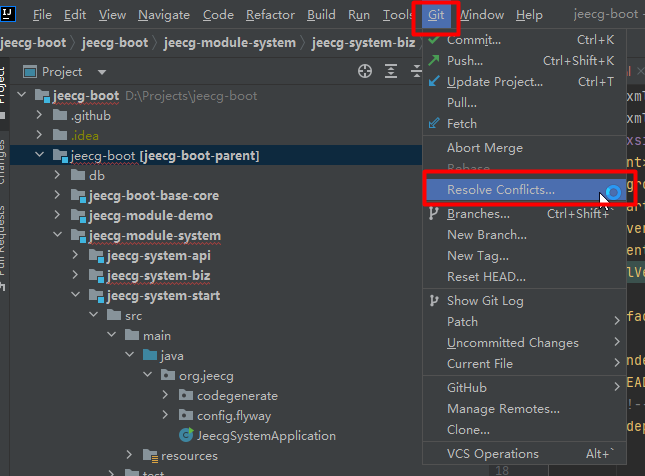Select the config.flyway package
This screenshot has height=476, width=645.
click(x=234, y=416)
